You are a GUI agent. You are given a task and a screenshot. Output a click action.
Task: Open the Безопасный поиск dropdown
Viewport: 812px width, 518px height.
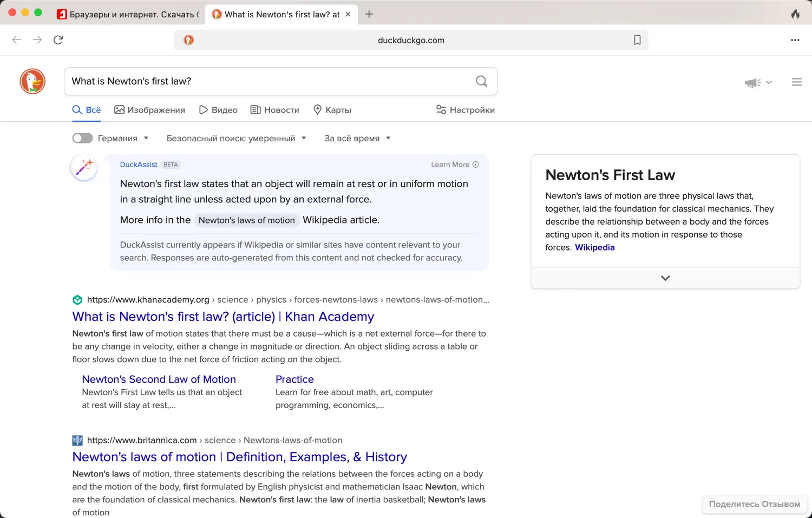coord(236,139)
